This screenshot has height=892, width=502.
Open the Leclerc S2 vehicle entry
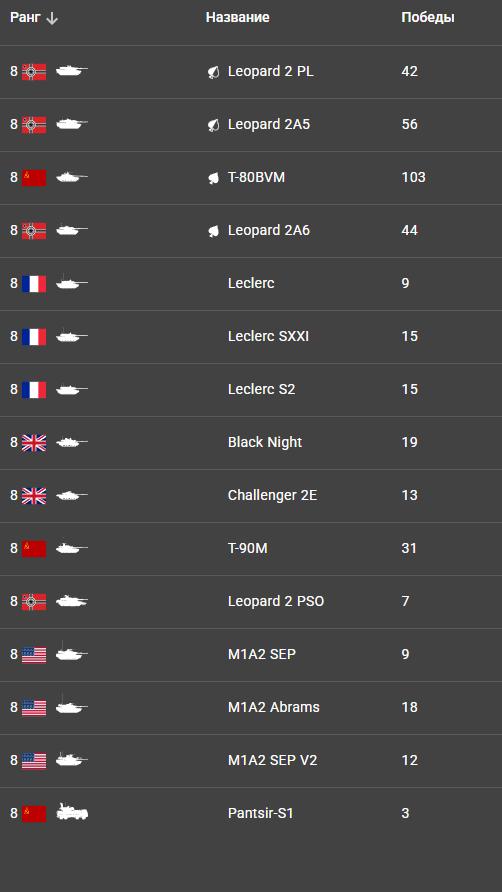pyautogui.click(x=261, y=389)
